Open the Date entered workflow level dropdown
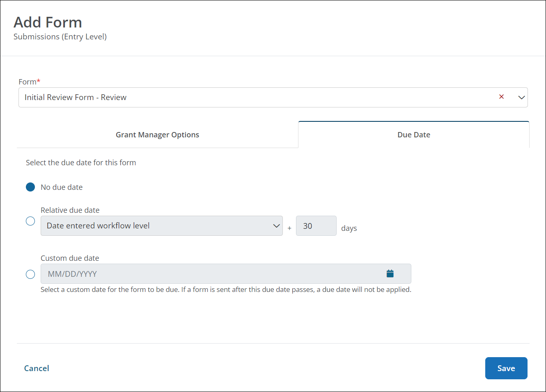 pyautogui.click(x=156, y=226)
